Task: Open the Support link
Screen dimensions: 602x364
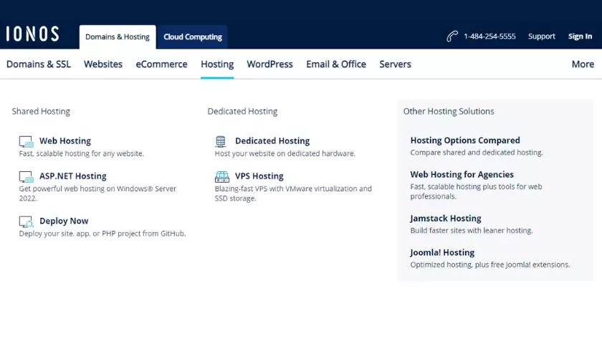Action: [x=541, y=37]
